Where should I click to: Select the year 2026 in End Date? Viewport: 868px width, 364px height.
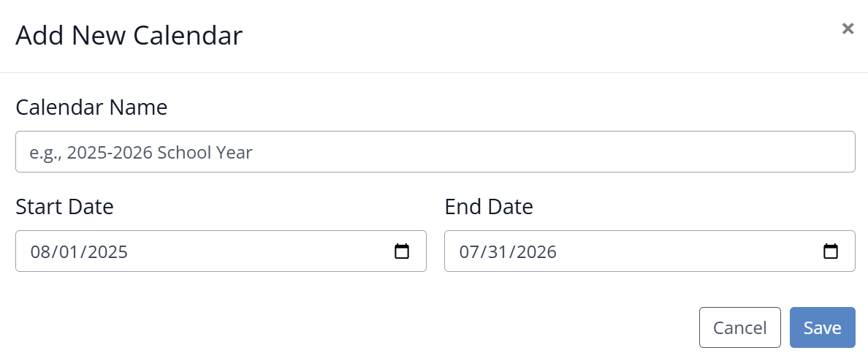[537, 252]
